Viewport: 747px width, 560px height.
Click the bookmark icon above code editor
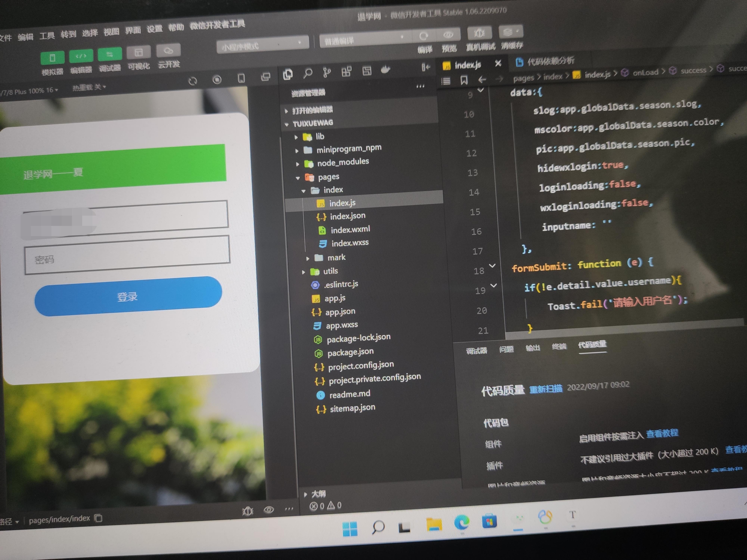[464, 80]
